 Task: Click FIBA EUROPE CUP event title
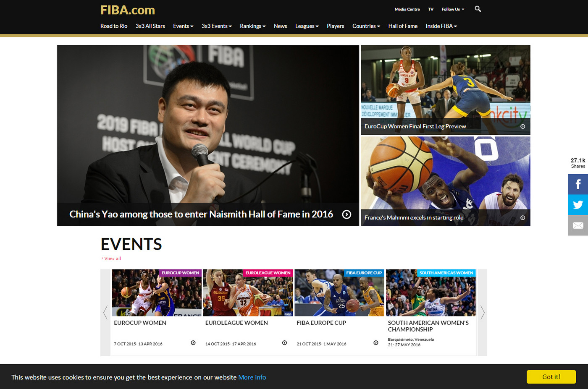coord(321,323)
